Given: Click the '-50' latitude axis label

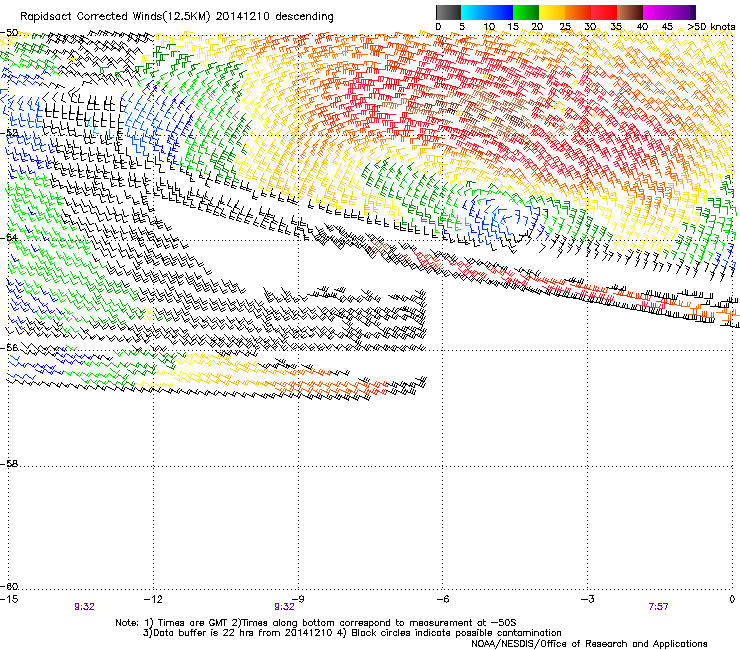Looking at the screenshot, I should click(x=9, y=33).
